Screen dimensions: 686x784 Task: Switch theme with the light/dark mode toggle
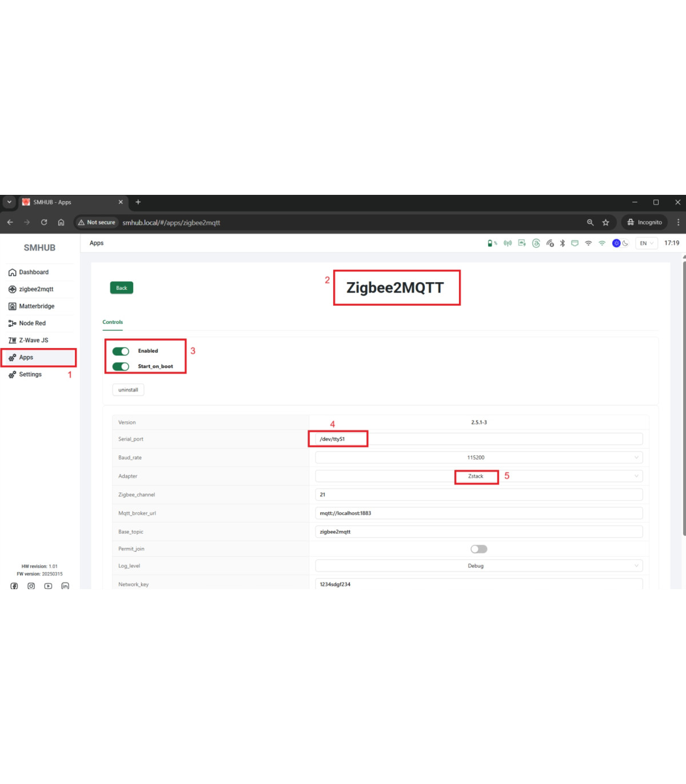(x=620, y=243)
